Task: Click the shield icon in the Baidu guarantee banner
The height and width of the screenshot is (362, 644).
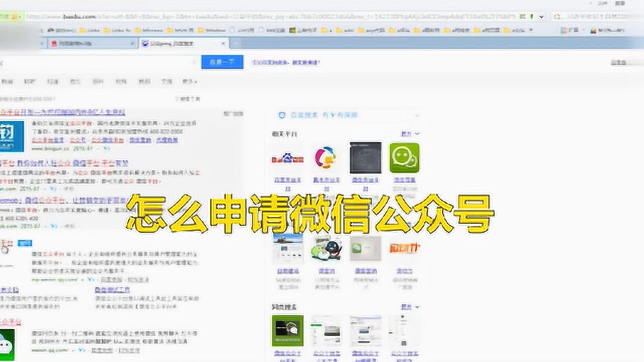Action: (282, 115)
